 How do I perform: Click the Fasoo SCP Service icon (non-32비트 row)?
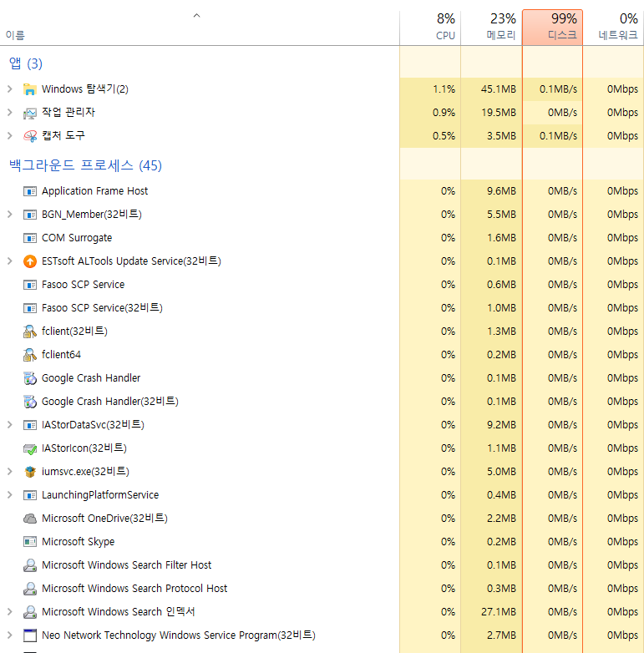click(x=29, y=285)
